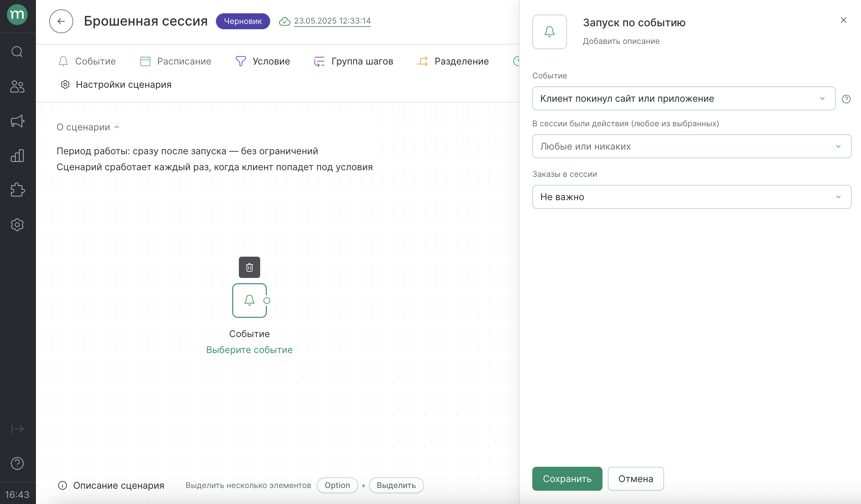Click Отмена button
Image resolution: width=861 pixels, height=504 pixels.
(635, 479)
